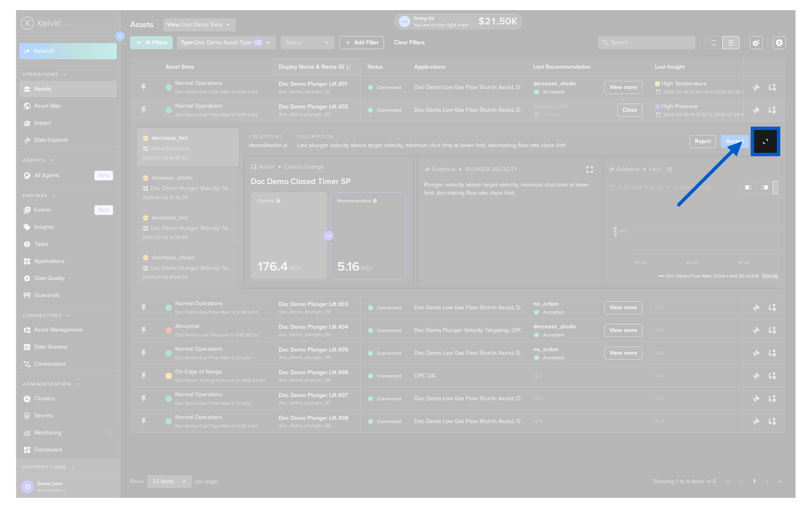Image resolution: width=812 pixels, height=508 pixels.
Task: Expand the Plunger Velocity evidence card
Action: pos(590,170)
